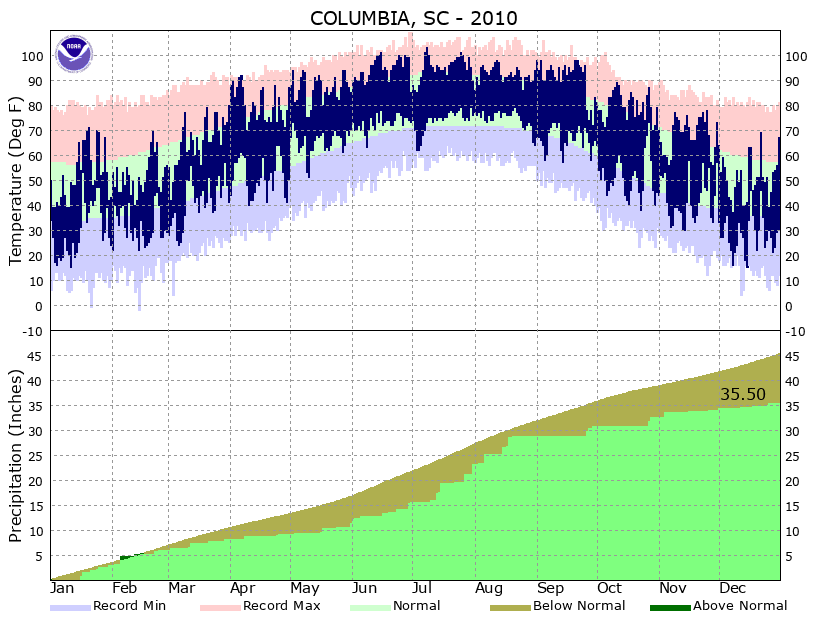Image resolution: width=830 pixels, height=620 pixels.
Task: Click the NOAA logo emblem
Action: click(x=74, y=53)
